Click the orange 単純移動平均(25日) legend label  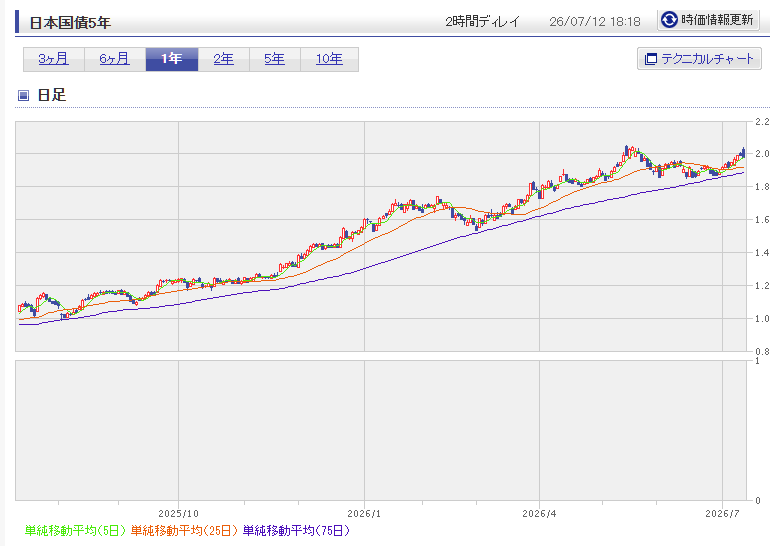click(184, 531)
